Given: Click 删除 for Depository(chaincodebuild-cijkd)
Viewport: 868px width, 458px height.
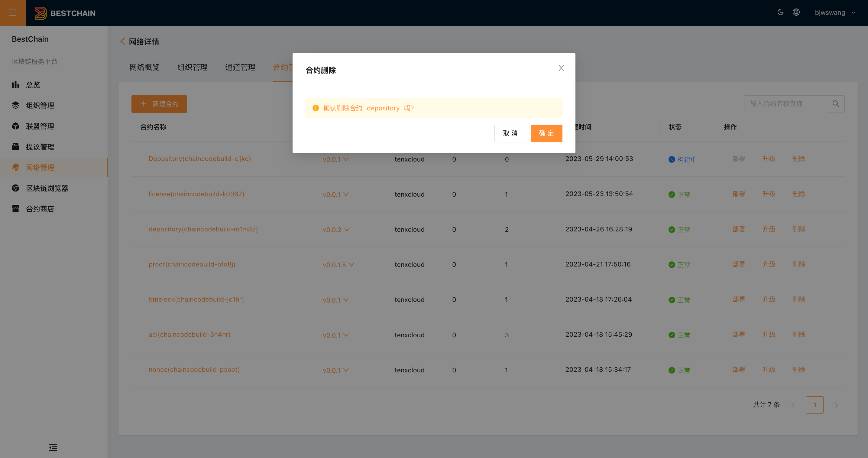Looking at the screenshot, I should coord(799,159).
